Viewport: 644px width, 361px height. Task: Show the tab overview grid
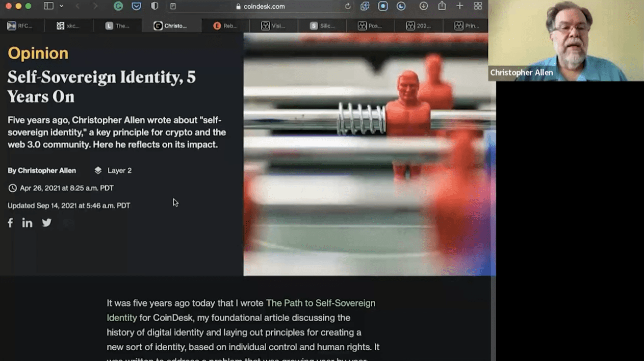point(478,6)
